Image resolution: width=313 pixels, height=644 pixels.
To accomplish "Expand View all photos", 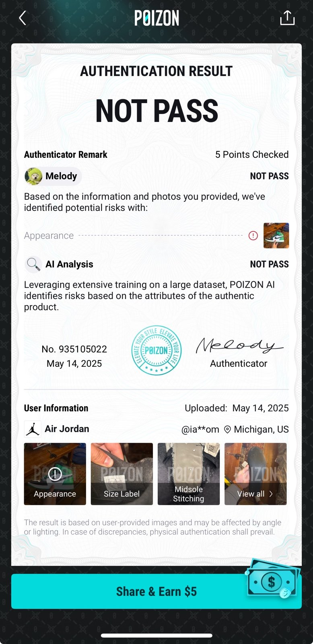I will 255,474.
